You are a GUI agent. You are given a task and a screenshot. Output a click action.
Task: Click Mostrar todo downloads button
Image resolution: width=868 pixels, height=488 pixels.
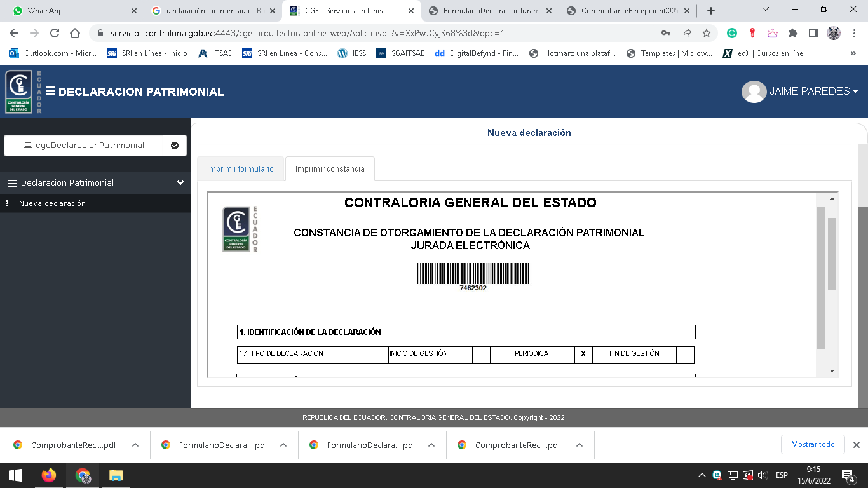tap(812, 444)
